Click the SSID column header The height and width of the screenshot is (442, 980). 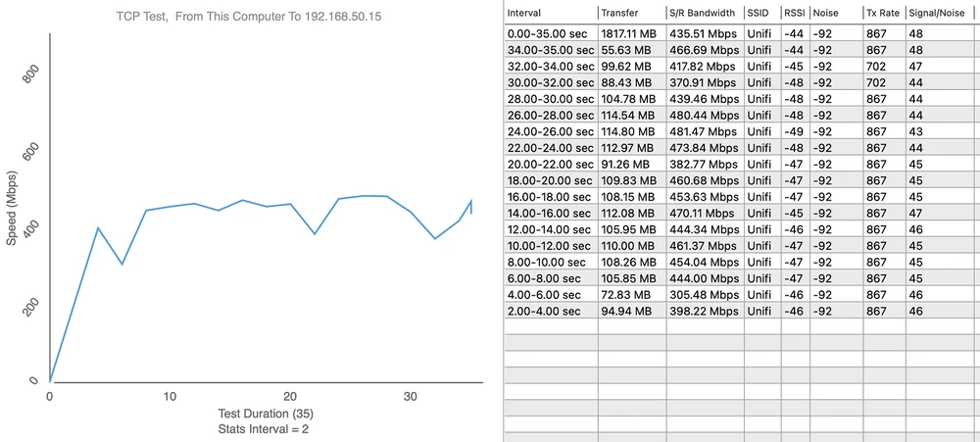pos(760,12)
